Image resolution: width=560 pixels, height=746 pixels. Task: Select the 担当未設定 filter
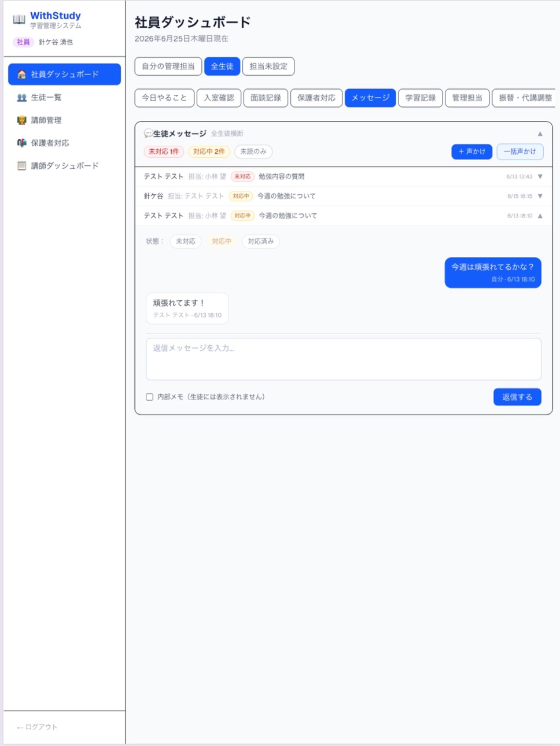point(268,67)
